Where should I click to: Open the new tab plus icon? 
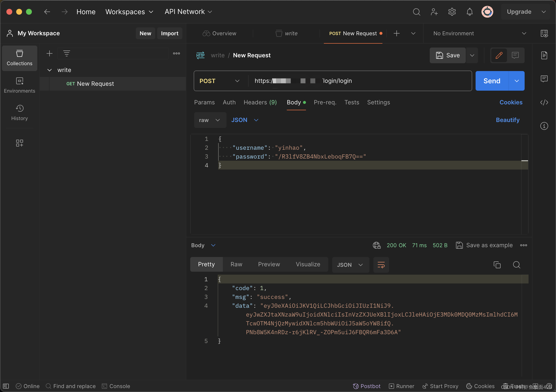(397, 33)
